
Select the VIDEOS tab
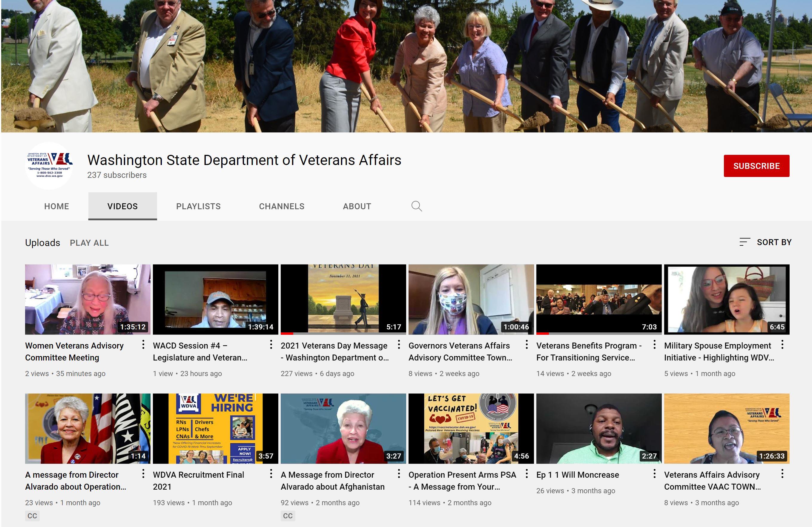click(122, 206)
